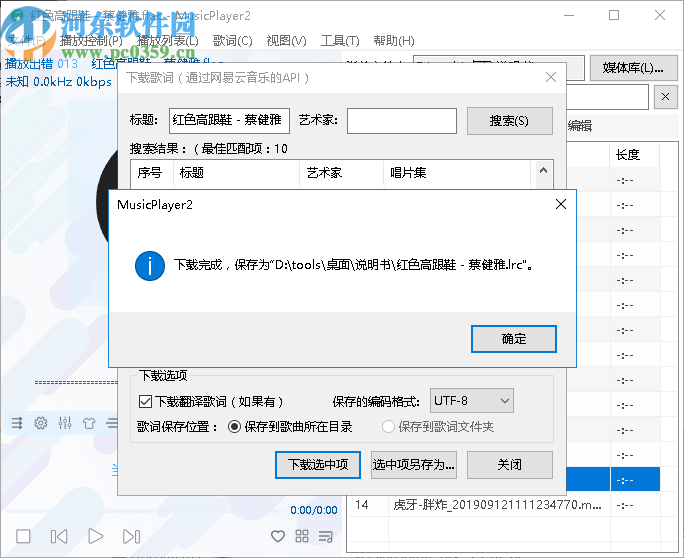Open the 歌词(C) menu

[233, 41]
